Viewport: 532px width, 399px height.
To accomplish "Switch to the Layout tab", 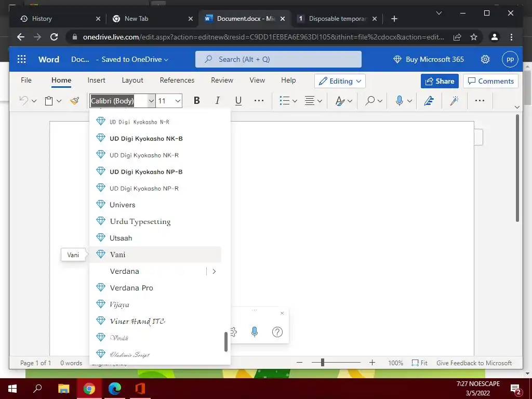I will coord(132,81).
